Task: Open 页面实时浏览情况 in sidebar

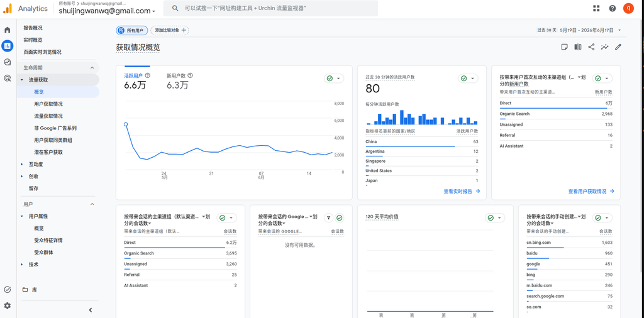Action: click(42, 52)
